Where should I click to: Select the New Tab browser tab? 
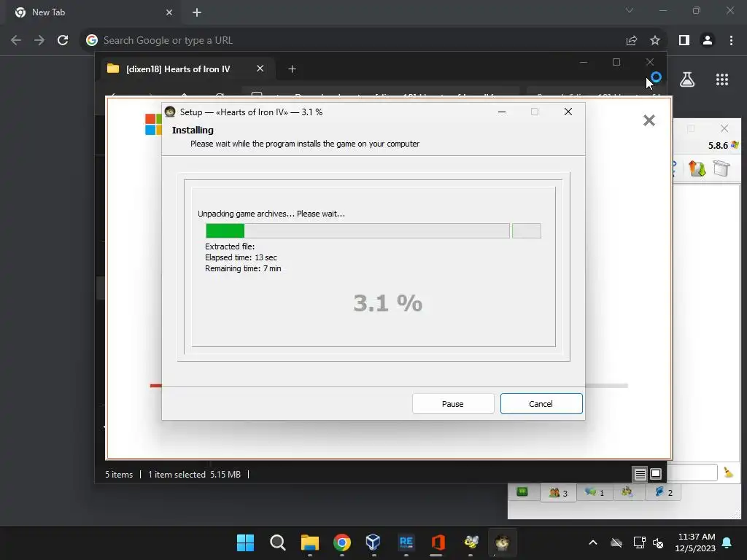(x=94, y=12)
